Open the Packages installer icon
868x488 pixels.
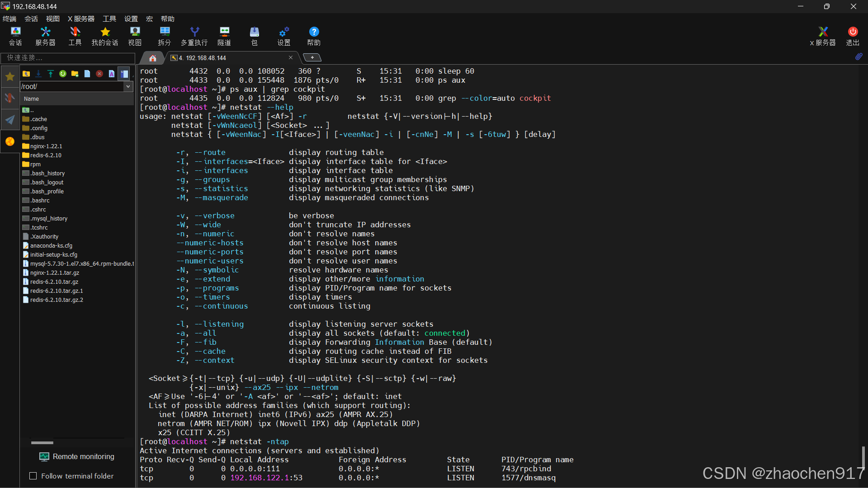(x=255, y=36)
